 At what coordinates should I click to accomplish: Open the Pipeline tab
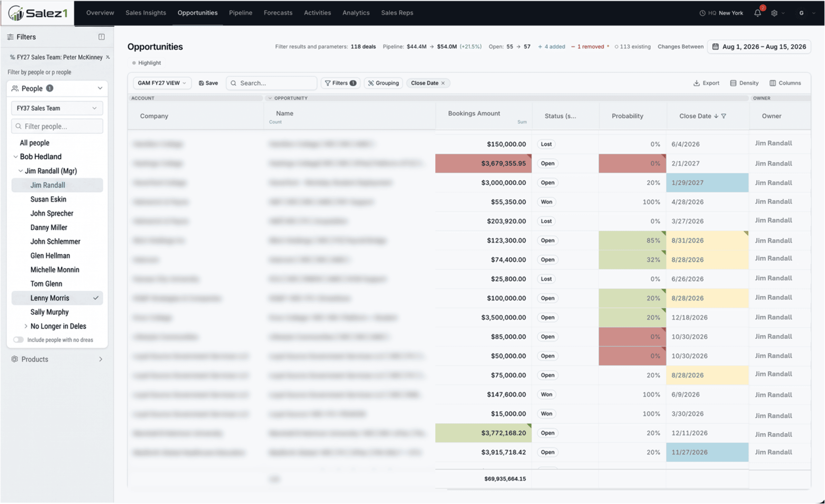click(241, 13)
